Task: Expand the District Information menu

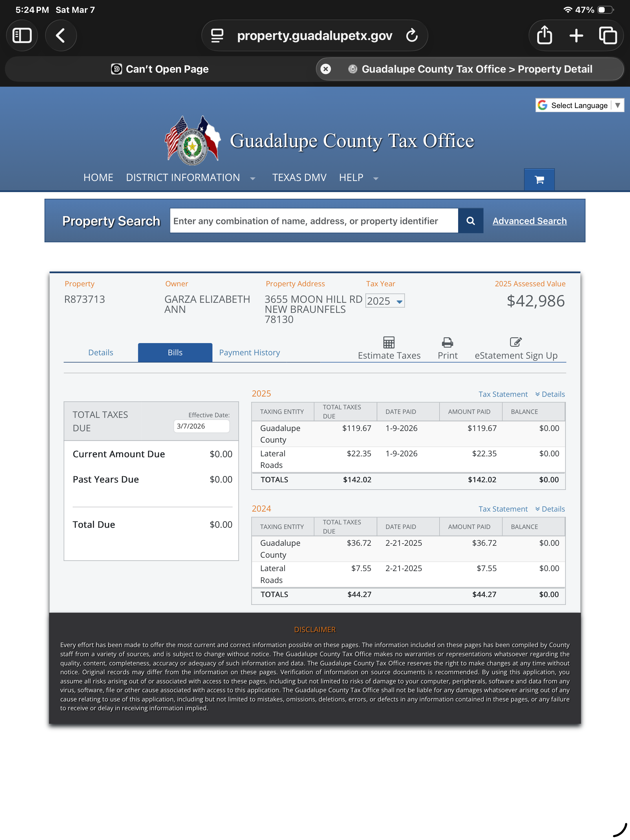Action: point(190,178)
